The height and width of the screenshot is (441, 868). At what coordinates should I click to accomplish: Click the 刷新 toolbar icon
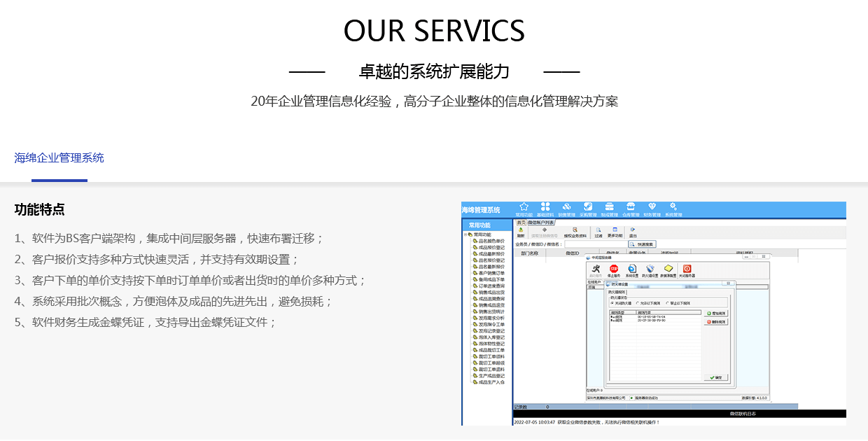click(x=521, y=232)
